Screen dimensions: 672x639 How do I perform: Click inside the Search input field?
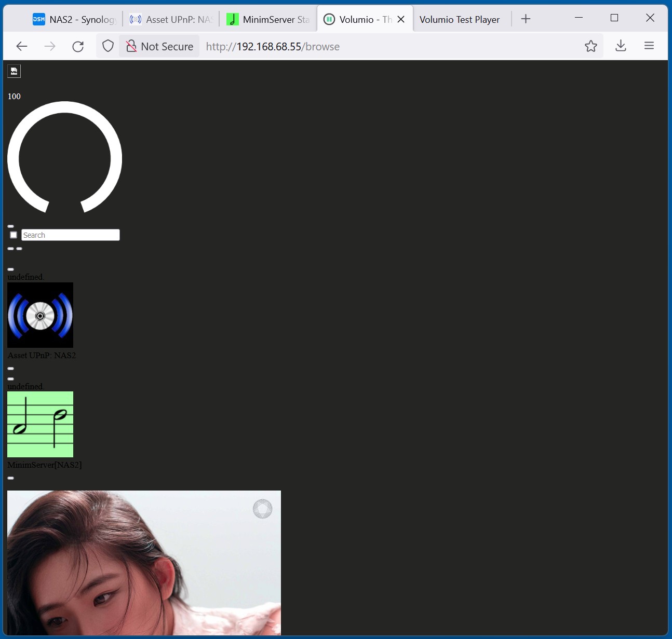71,235
